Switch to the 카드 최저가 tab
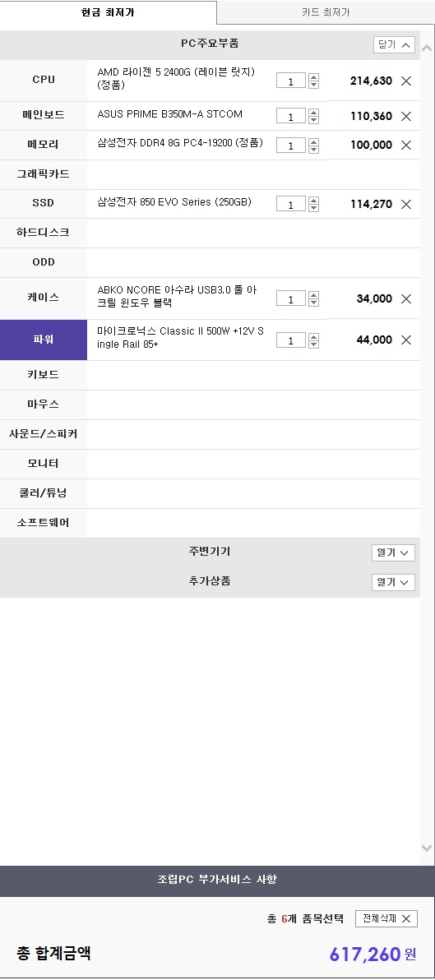 coord(326,12)
